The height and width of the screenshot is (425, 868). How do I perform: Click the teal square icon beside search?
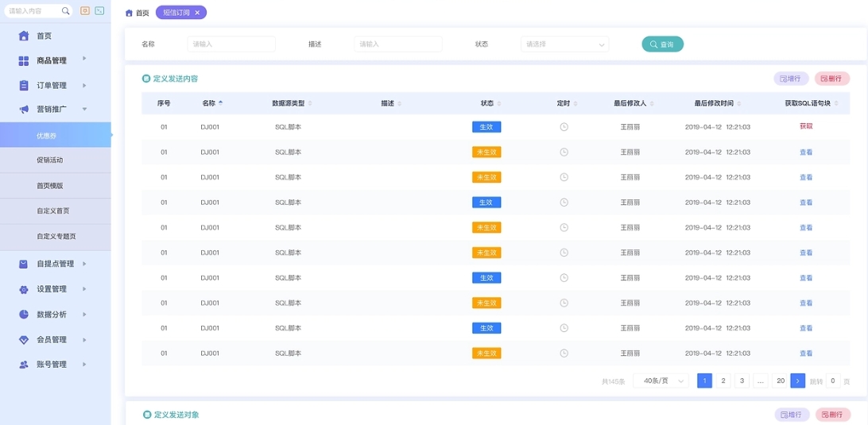(x=99, y=10)
